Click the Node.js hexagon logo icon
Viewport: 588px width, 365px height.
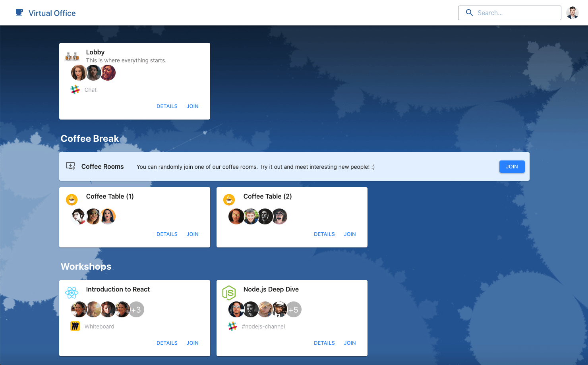[x=229, y=293]
